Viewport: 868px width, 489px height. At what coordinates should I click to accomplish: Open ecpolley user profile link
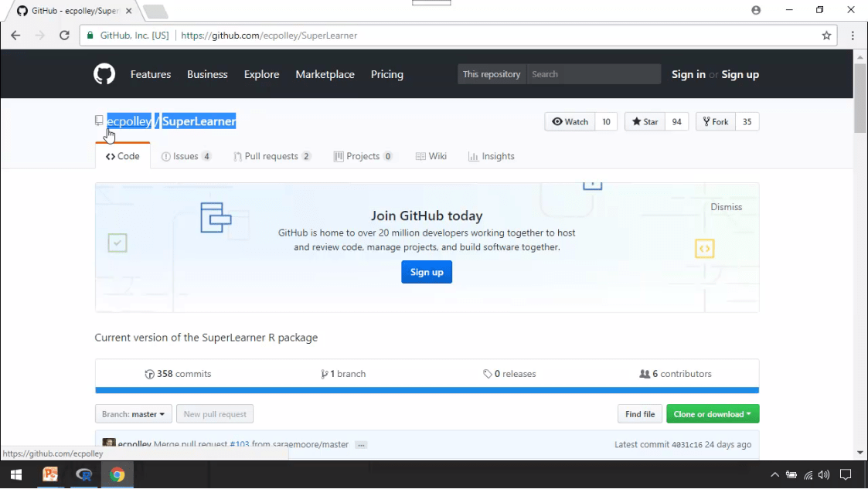click(129, 121)
